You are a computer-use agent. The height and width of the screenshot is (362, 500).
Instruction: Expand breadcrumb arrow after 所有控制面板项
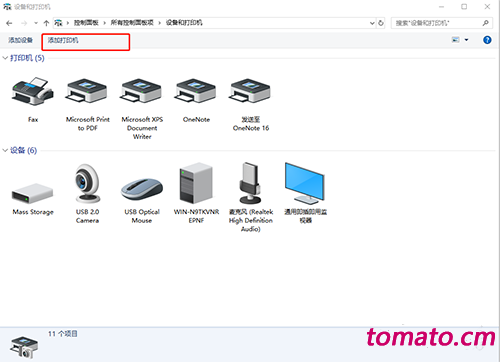coord(159,23)
